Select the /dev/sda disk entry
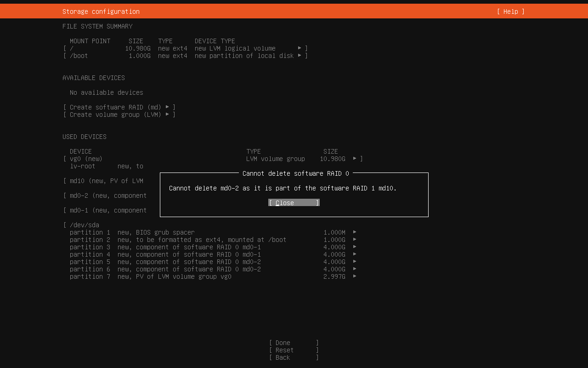 pyautogui.click(x=84, y=225)
